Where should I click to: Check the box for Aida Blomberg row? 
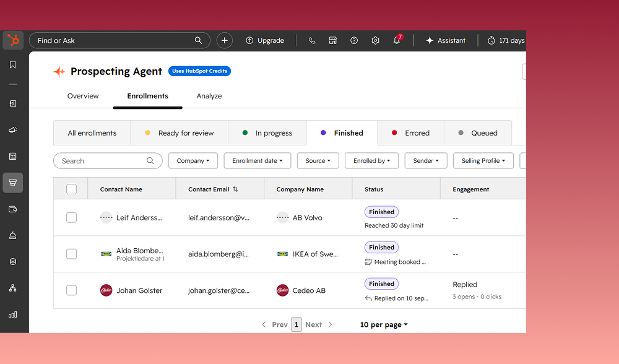pos(71,254)
